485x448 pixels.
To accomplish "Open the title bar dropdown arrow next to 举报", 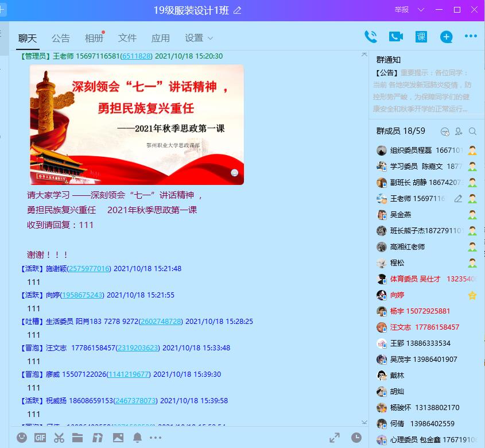I will click(421, 10).
